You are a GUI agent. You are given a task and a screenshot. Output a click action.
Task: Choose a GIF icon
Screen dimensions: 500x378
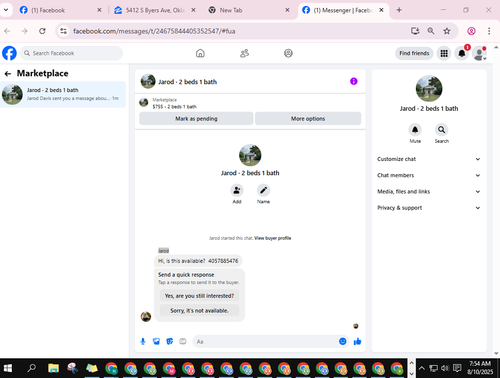click(183, 341)
